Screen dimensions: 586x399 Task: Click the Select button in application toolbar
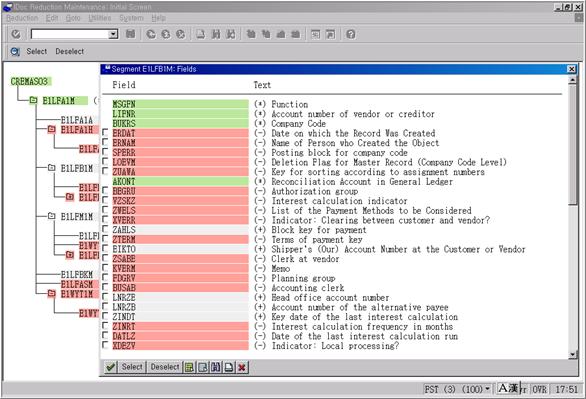click(x=37, y=52)
